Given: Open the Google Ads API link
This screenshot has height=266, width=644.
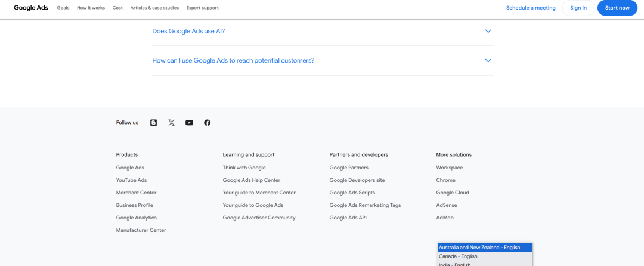Looking at the screenshot, I should pyautogui.click(x=348, y=218).
